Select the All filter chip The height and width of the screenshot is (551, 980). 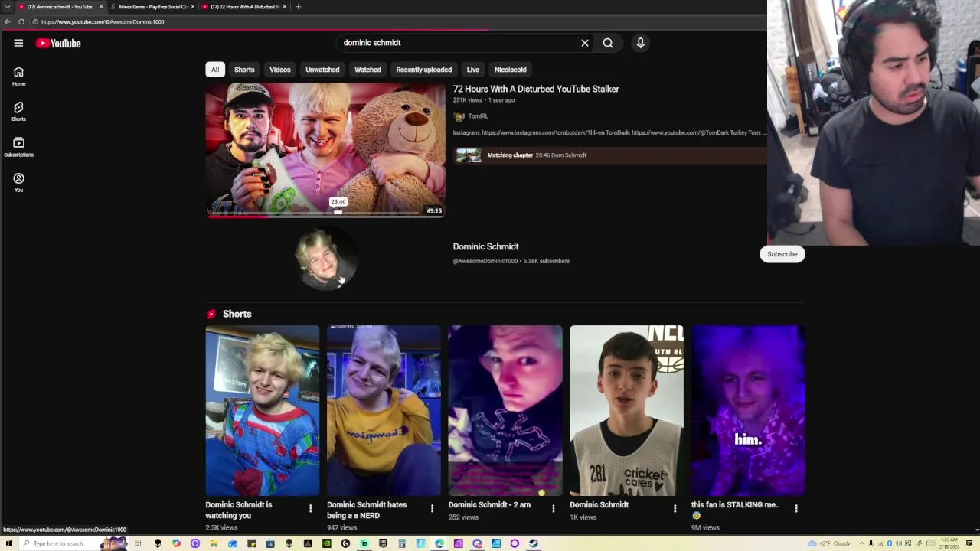pos(215,70)
